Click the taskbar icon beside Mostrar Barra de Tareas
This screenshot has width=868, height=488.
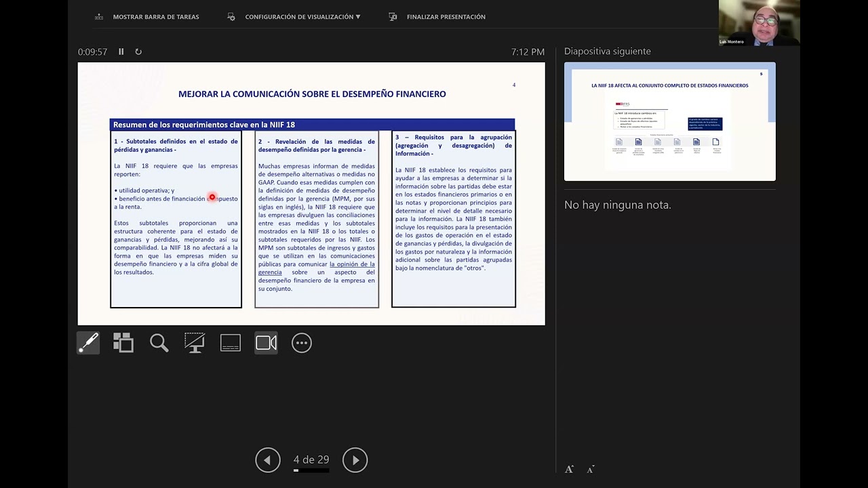pos(99,17)
